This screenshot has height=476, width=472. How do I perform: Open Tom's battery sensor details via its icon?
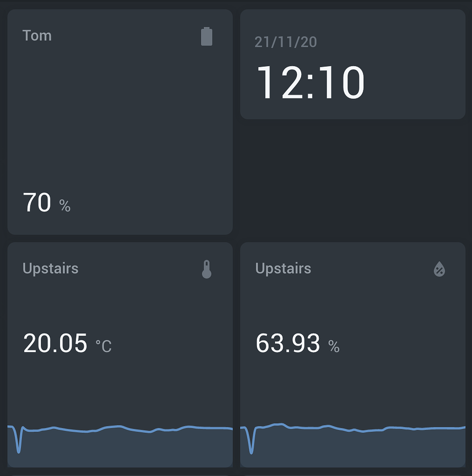pos(206,37)
